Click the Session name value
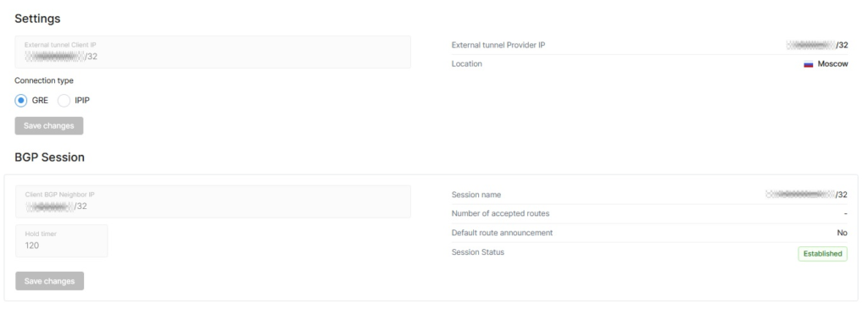The height and width of the screenshot is (309, 868). pos(807,195)
